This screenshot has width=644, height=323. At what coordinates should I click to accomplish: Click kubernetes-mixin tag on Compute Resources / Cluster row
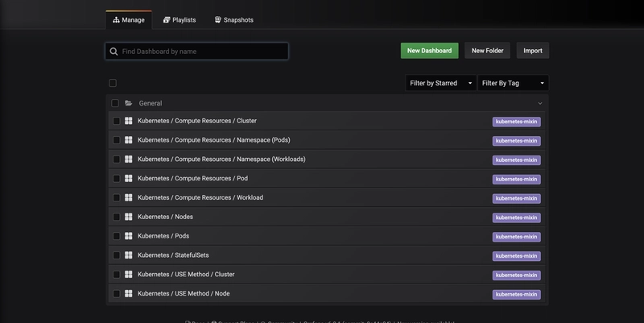516,122
